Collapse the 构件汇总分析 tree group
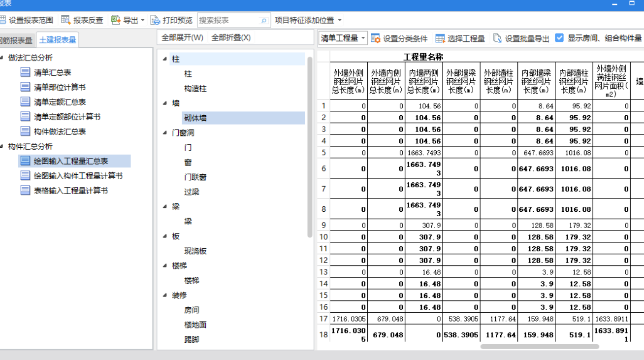Screen dimensions: 644x360 click(x=2, y=146)
